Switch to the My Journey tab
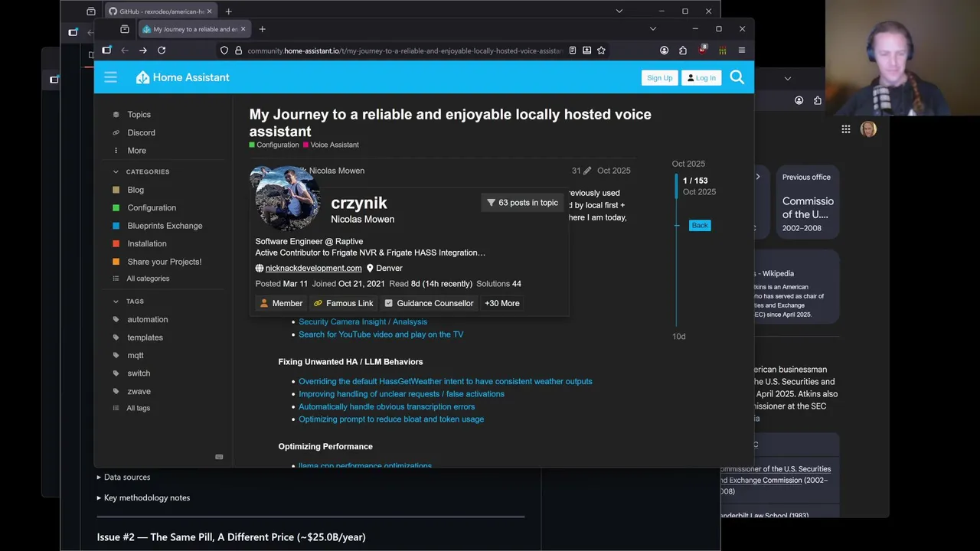980x551 pixels. (194, 29)
